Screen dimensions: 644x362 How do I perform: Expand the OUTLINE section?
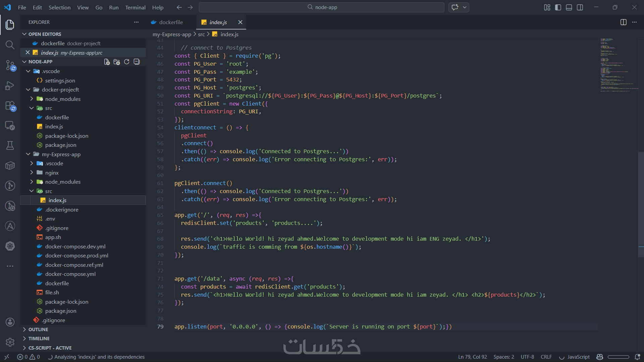(38, 329)
